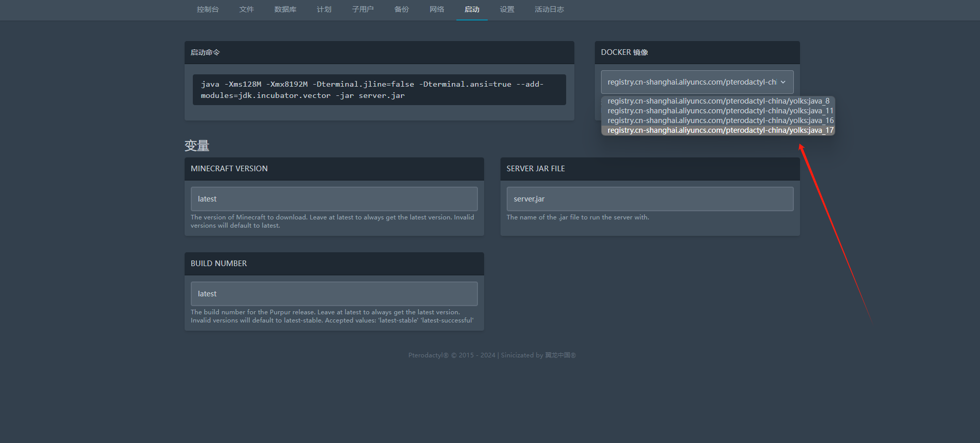Choose the yolks:java_8 image option
The height and width of the screenshot is (443, 980).
point(718,101)
